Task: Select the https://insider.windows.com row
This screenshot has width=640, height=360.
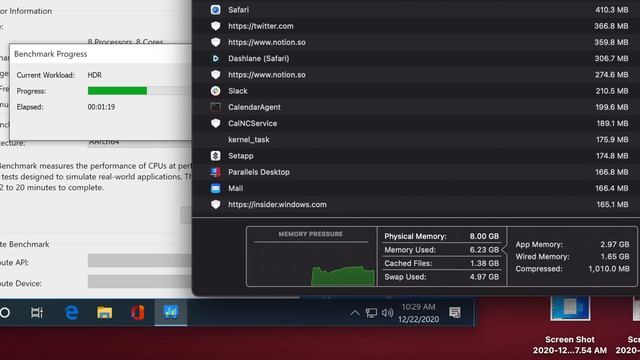Action: click(416, 204)
